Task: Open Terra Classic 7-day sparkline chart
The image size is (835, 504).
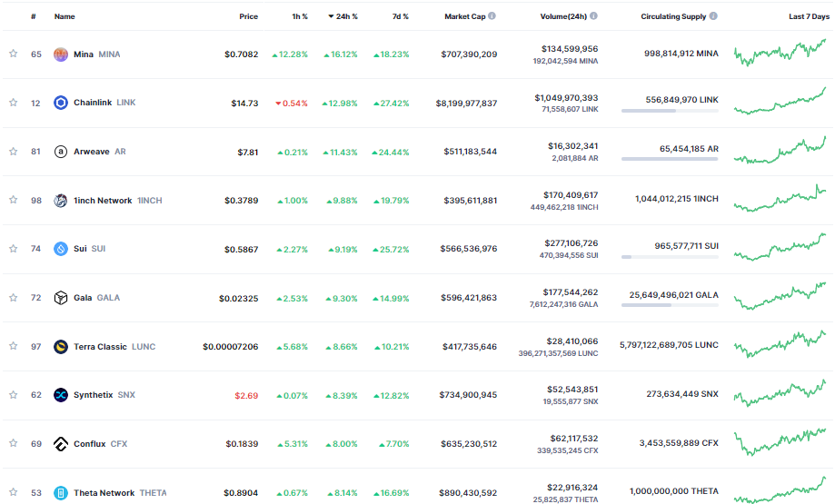Action: pos(780,344)
